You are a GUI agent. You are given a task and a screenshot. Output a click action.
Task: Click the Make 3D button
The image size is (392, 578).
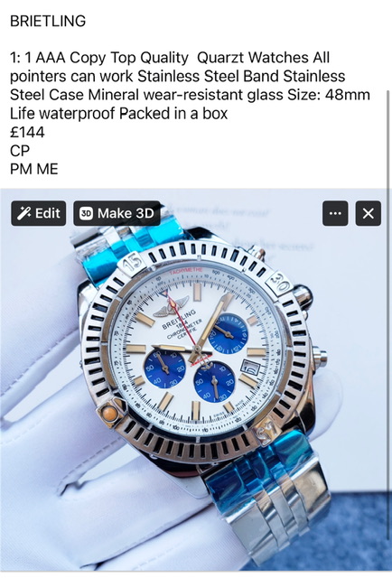pyautogui.click(x=117, y=213)
